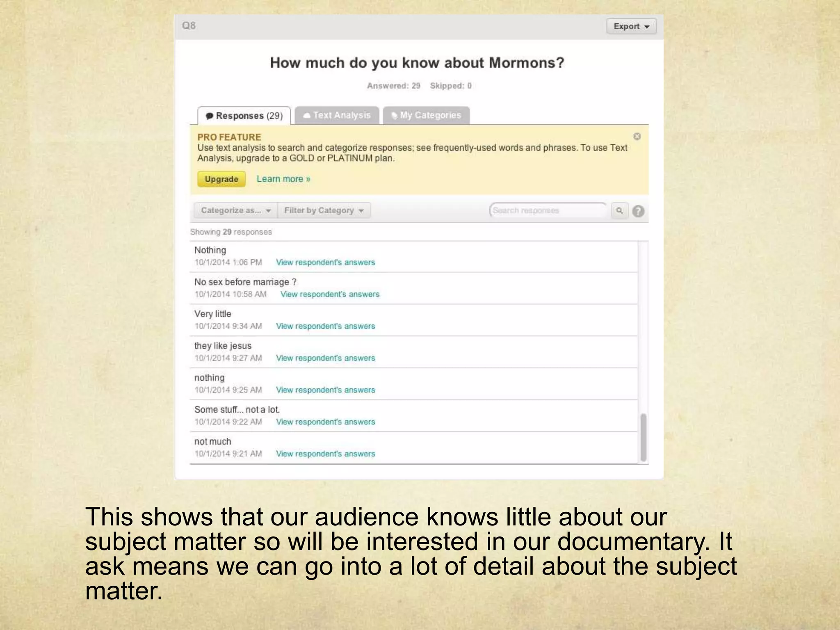The image size is (840, 630).
Task: View respondent's answers for 'they like jesus'
Action: click(326, 358)
